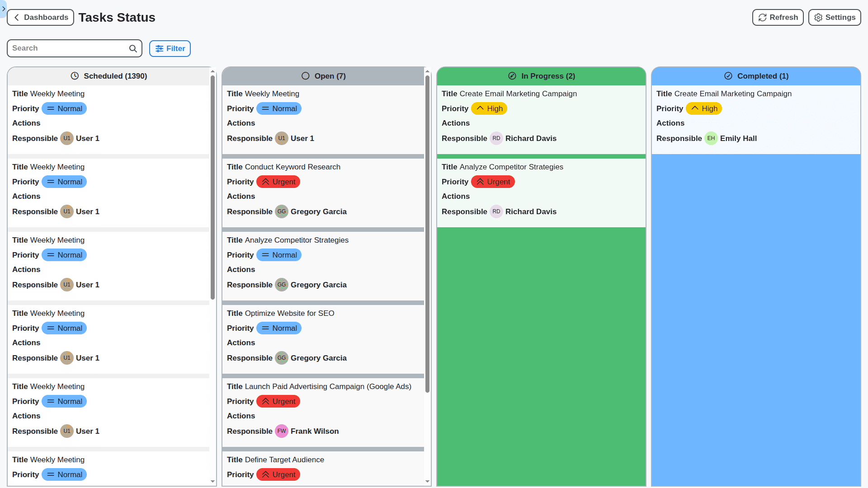Click Frank Wilson's FW avatar icon
868x488 pixels.
click(x=282, y=431)
